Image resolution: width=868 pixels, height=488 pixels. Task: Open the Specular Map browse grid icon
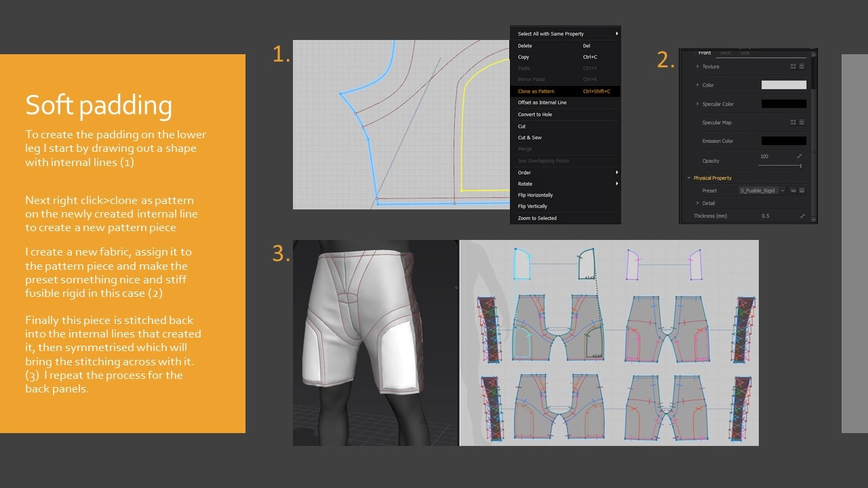click(793, 122)
